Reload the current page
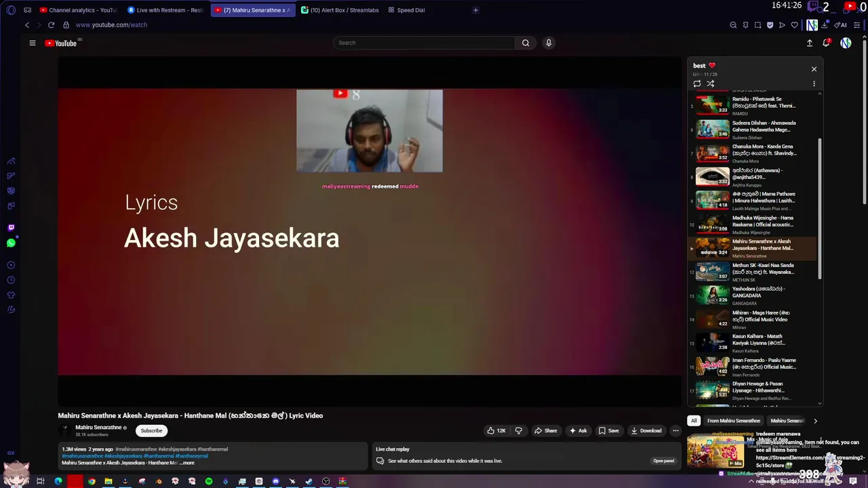The width and height of the screenshot is (868, 488). tap(51, 25)
